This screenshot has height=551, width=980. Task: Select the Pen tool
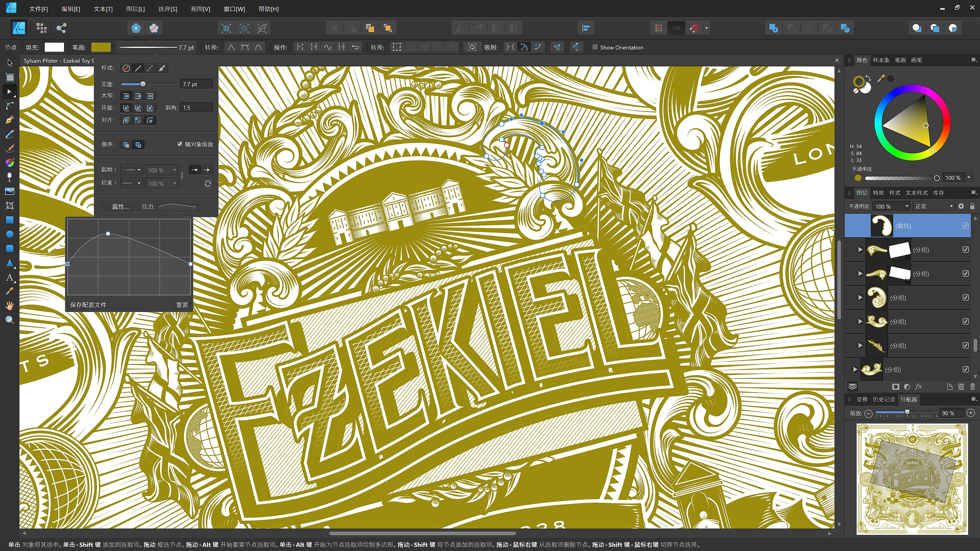click(10, 120)
